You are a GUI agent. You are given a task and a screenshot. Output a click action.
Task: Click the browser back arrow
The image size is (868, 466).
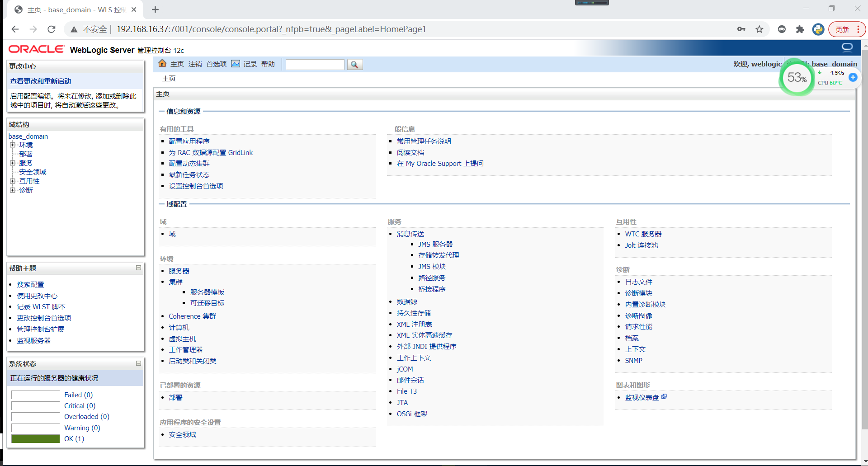tap(15, 29)
